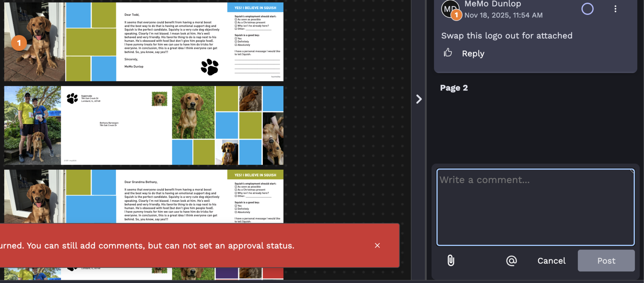Click MeMo Dunlop's avatar in the comment
Viewport: 644px width, 283px height.
[450, 8]
